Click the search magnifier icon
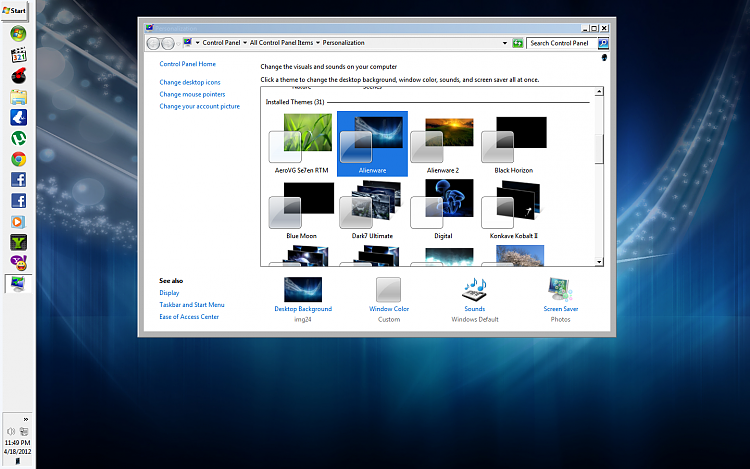The width and height of the screenshot is (750, 469). click(603, 43)
